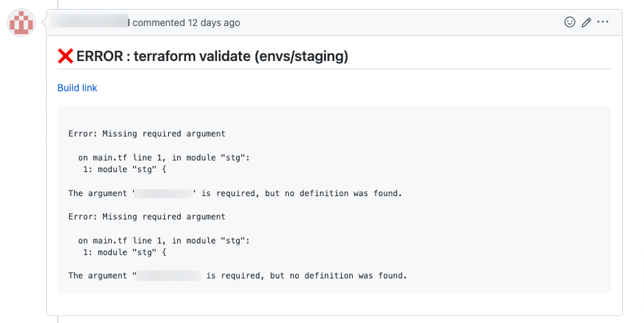The height and width of the screenshot is (323, 644).
Task: Click the first "Error: Missing required argument" line
Action: [147, 134]
